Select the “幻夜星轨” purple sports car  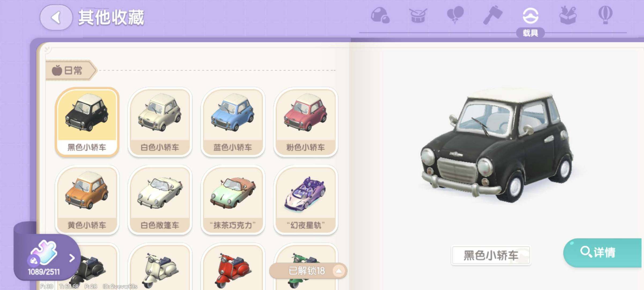pyautogui.click(x=306, y=200)
